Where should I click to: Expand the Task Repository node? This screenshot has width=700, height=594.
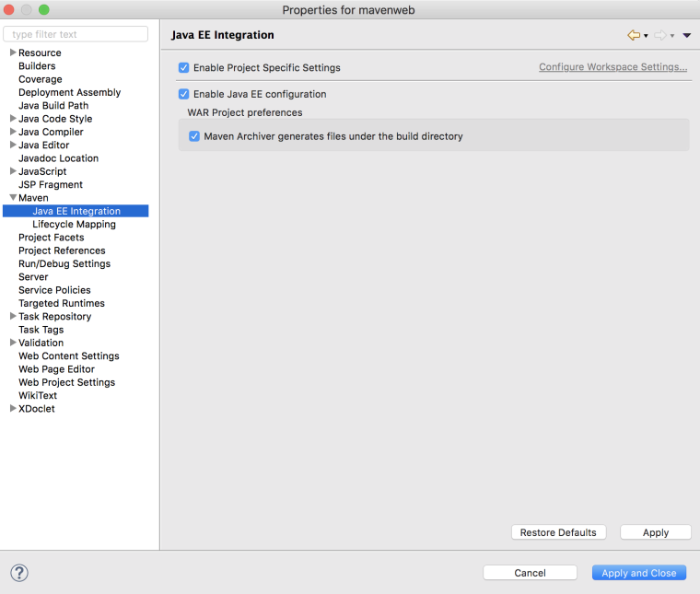[x=13, y=317]
